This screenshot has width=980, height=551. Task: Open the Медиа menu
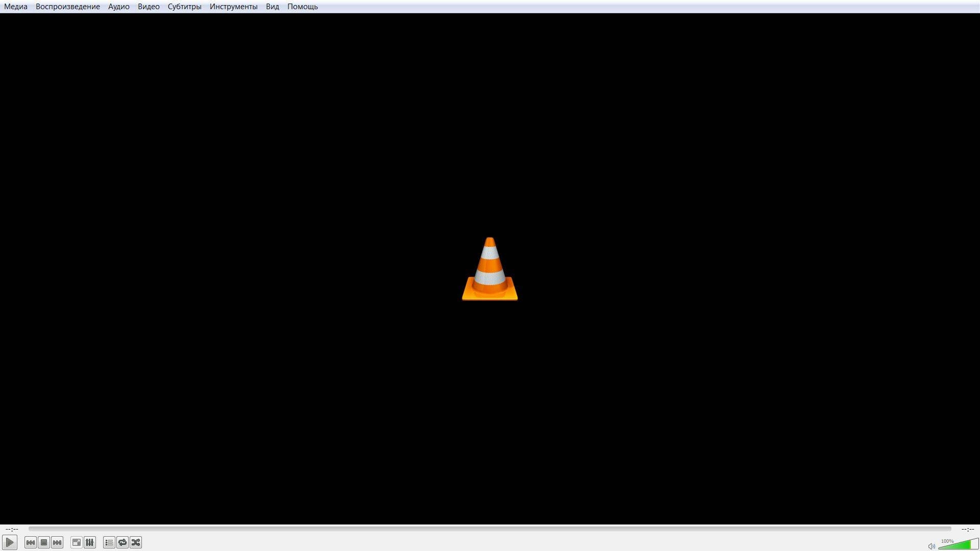pos(16,7)
